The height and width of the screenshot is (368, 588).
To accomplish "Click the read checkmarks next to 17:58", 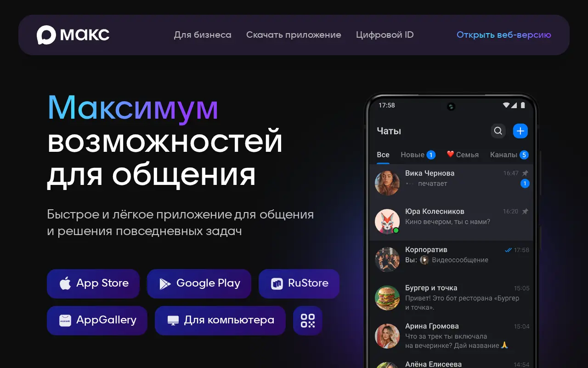I will pos(508,250).
